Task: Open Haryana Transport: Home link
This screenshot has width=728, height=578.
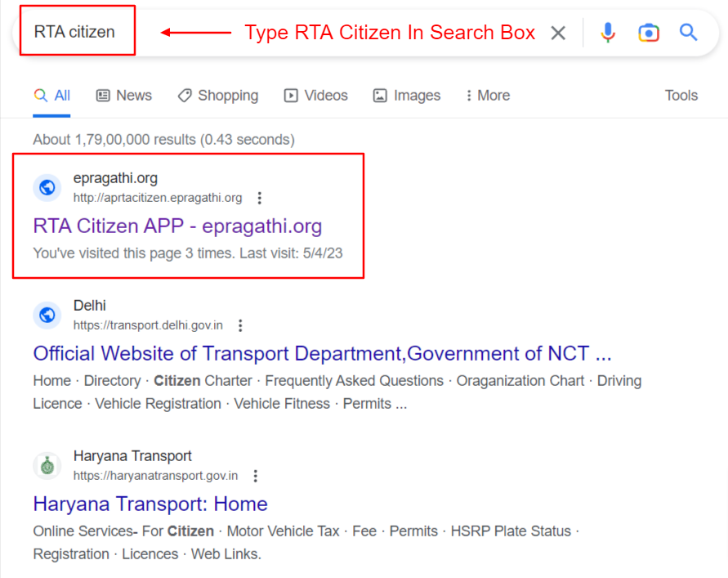Action: point(150,504)
